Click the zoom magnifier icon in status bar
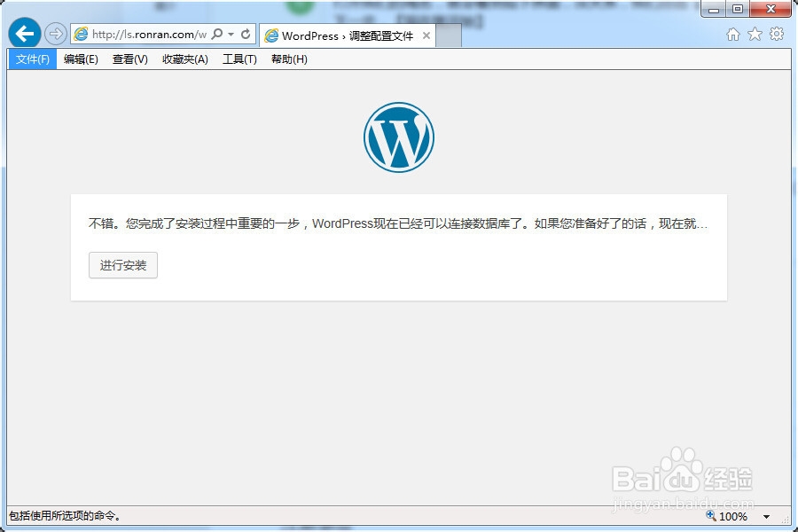This screenshot has width=798, height=532. click(711, 516)
